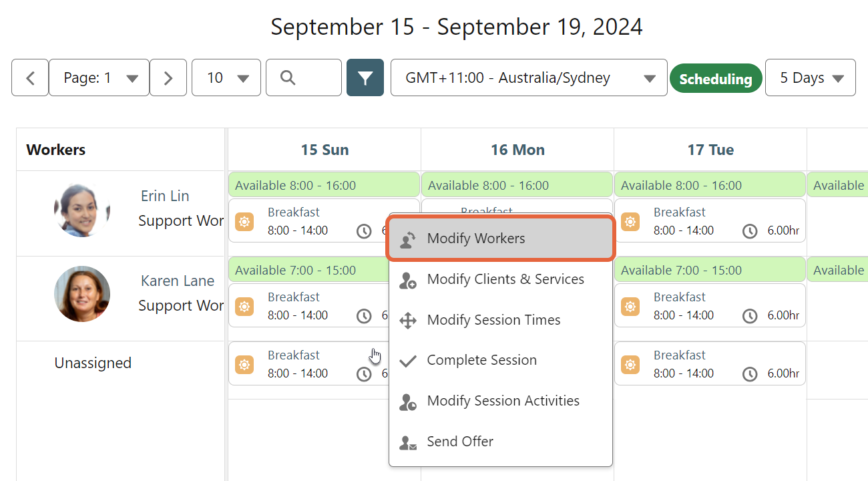
Task: Click Erin Lin's profile photo
Action: click(81, 209)
